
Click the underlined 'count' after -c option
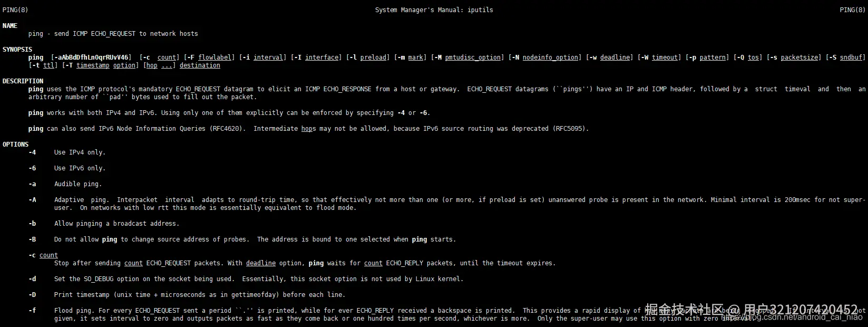48,255
